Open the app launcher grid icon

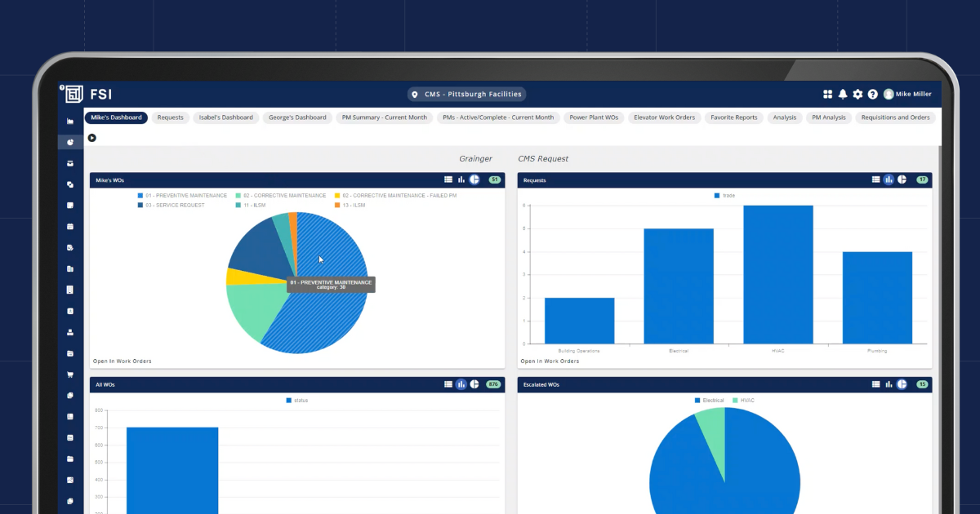[827, 94]
